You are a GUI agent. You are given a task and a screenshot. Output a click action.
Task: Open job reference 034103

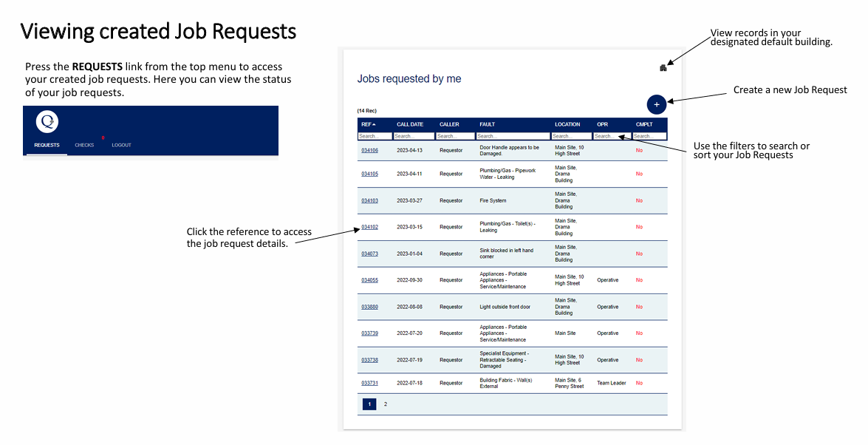[370, 200]
